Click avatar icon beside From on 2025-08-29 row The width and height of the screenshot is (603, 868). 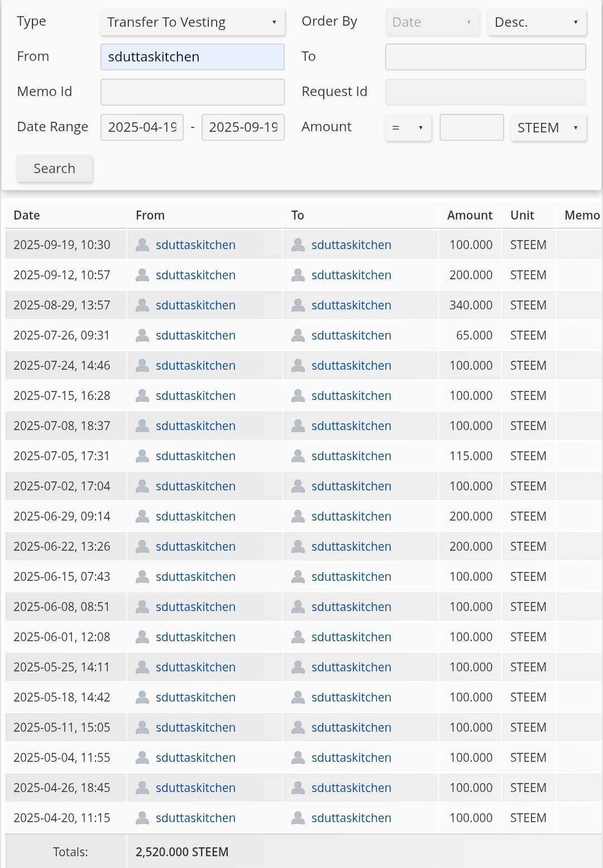click(x=142, y=305)
